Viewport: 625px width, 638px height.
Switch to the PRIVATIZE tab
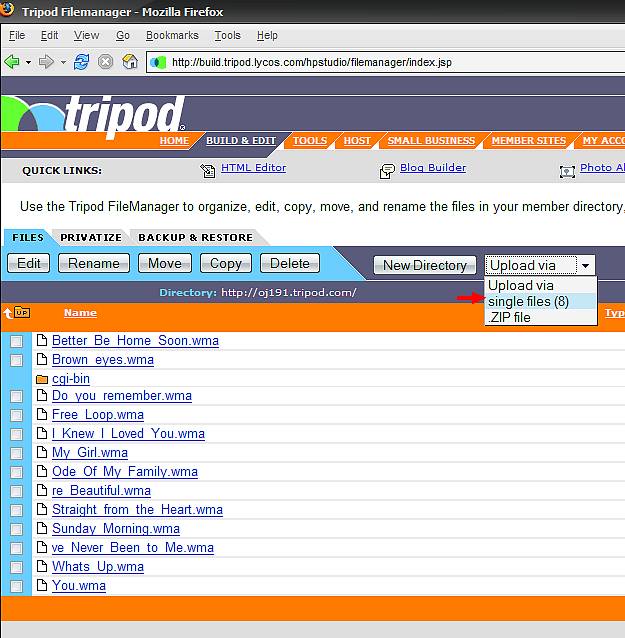click(91, 237)
